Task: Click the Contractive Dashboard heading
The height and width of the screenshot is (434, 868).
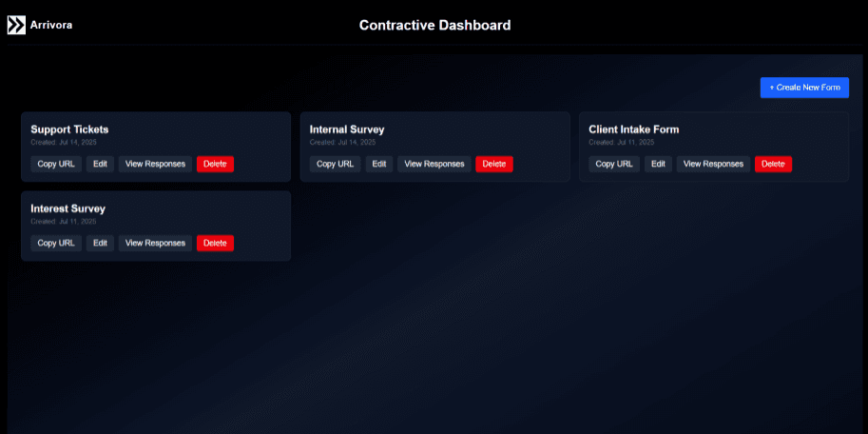Action: pos(434,25)
